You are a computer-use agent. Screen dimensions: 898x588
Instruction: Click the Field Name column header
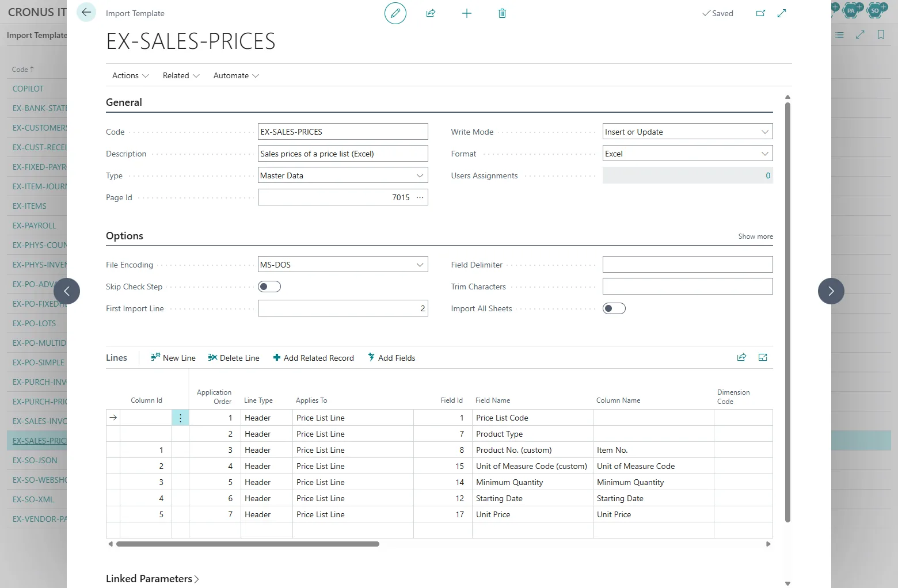coord(493,400)
